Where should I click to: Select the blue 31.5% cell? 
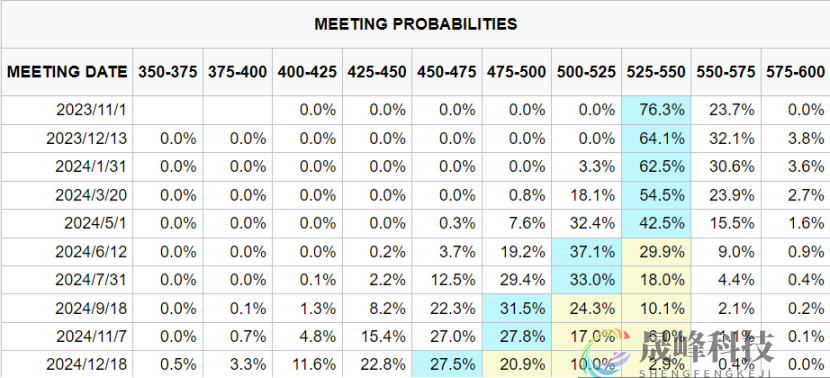pos(517,308)
